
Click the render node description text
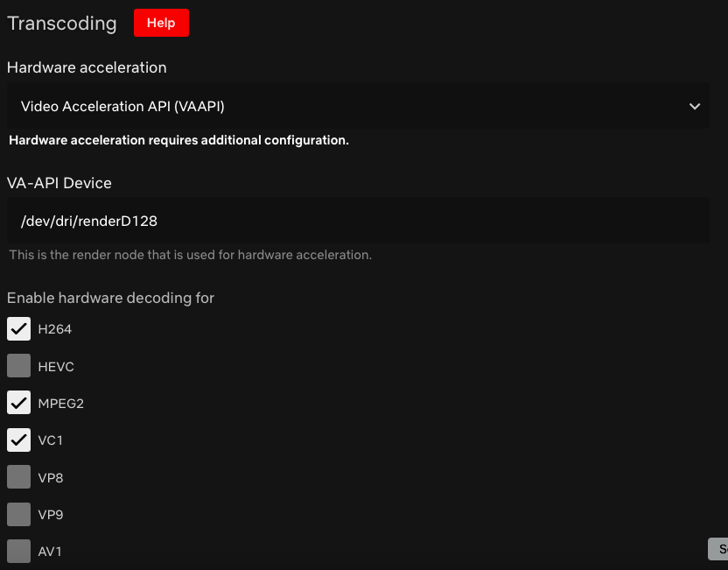pyautogui.click(x=190, y=255)
